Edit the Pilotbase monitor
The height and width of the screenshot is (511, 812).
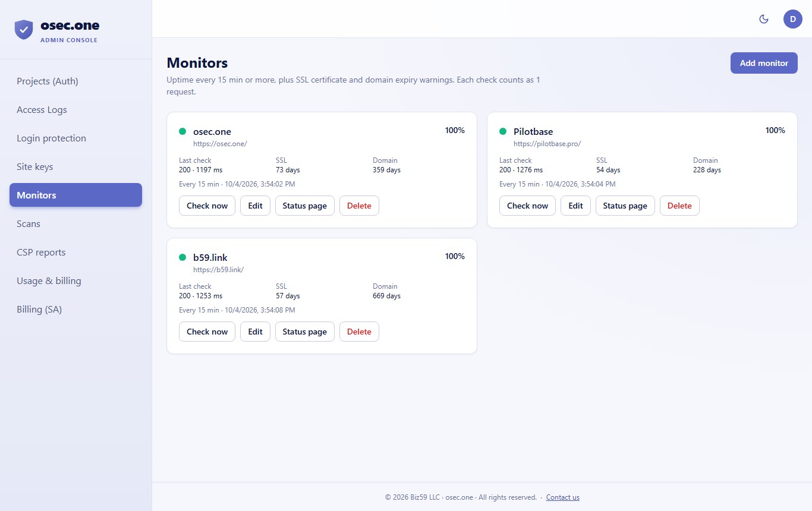[575, 206]
